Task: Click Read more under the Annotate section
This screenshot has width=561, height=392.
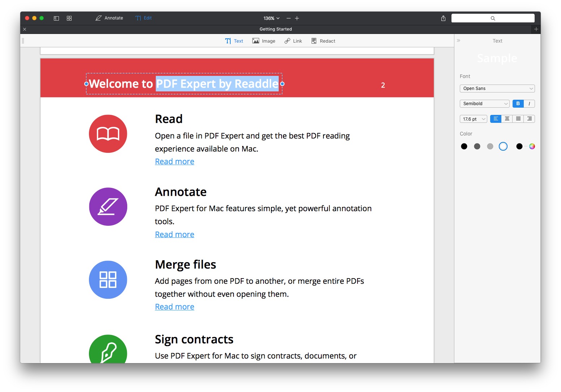Action: click(x=174, y=234)
